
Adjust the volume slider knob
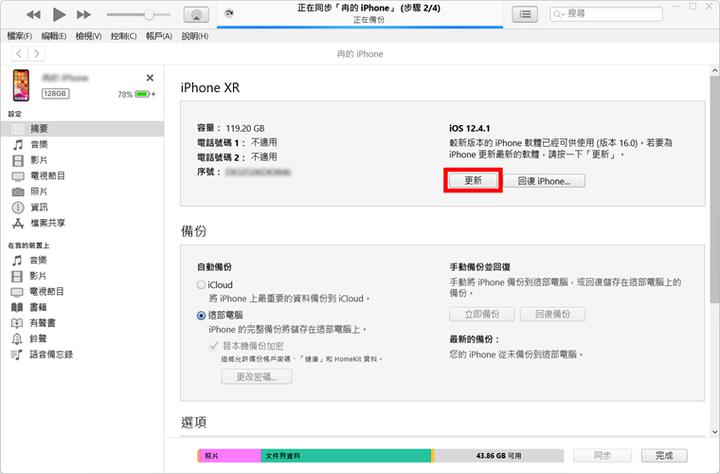pos(149,15)
